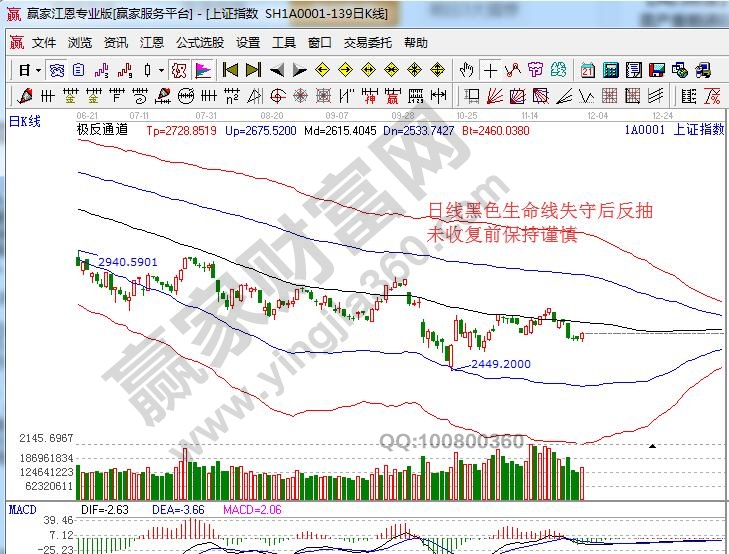Viewport: 729px width, 554px height.
Task: Open the calendar icon showing 21
Action: (x=586, y=70)
